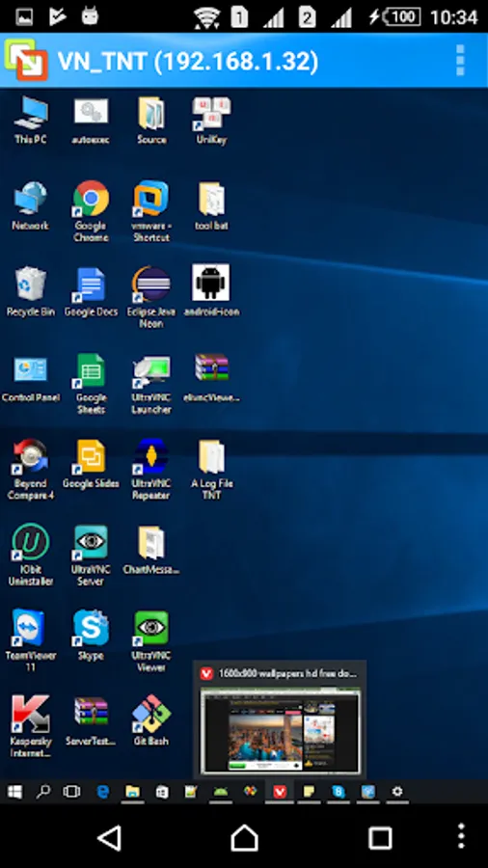Image resolution: width=488 pixels, height=868 pixels.
Task: Open the Windows Start menu
Action: tap(14, 792)
